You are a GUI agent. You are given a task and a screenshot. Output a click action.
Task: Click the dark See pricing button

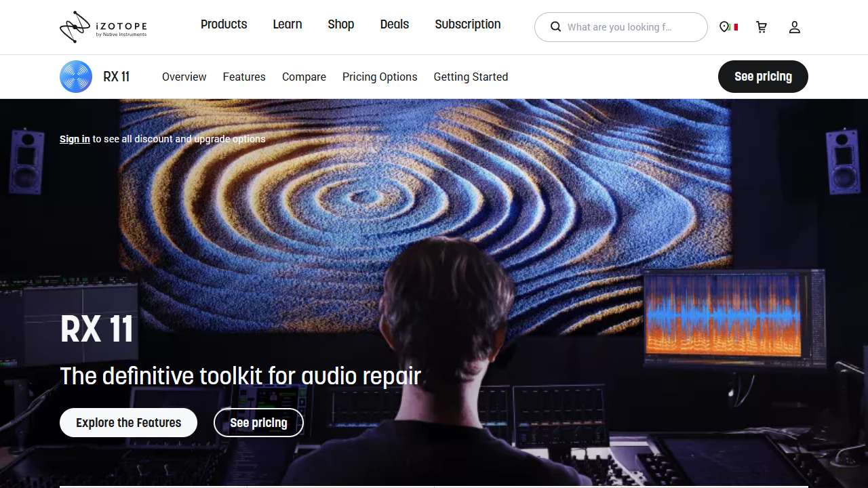pos(763,77)
